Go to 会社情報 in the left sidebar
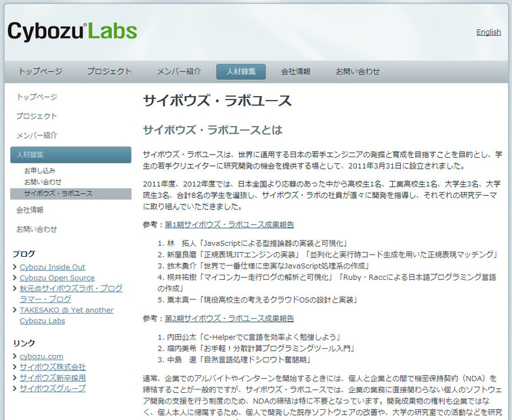 tap(30, 210)
